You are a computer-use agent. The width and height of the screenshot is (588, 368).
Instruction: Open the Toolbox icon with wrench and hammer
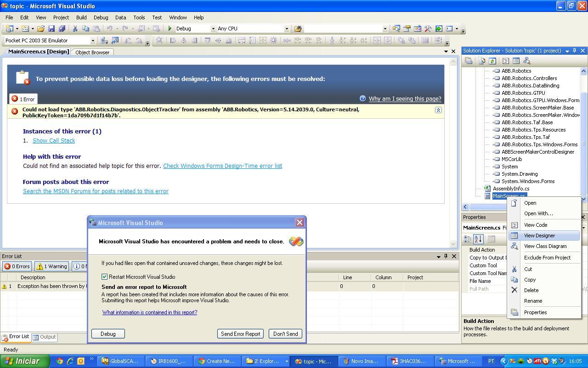pyautogui.click(x=428, y=29)
